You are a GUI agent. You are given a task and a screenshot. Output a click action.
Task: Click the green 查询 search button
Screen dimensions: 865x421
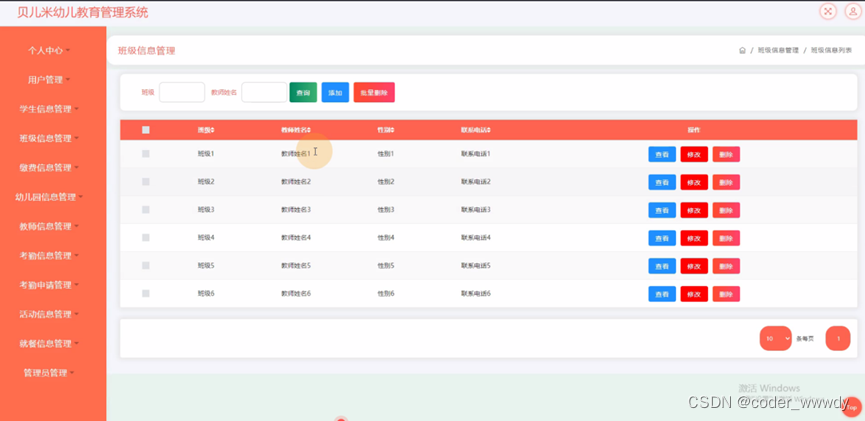point(303,93)
